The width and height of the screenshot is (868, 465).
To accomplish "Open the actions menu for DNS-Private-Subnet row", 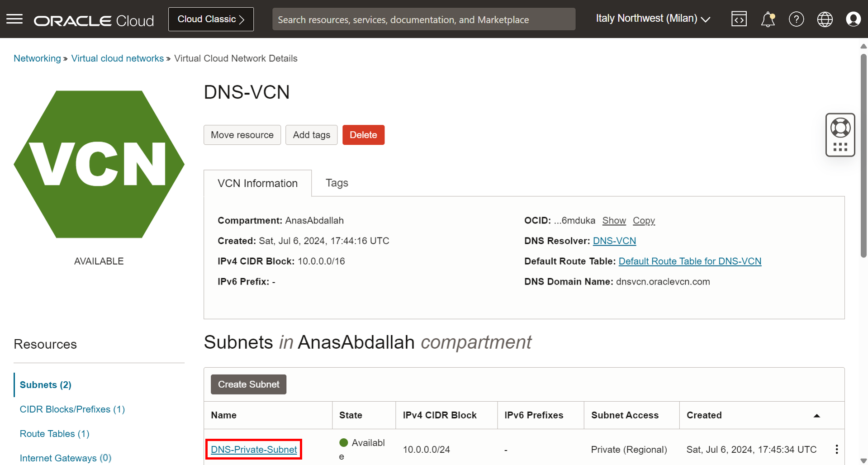I will point(836,449).
